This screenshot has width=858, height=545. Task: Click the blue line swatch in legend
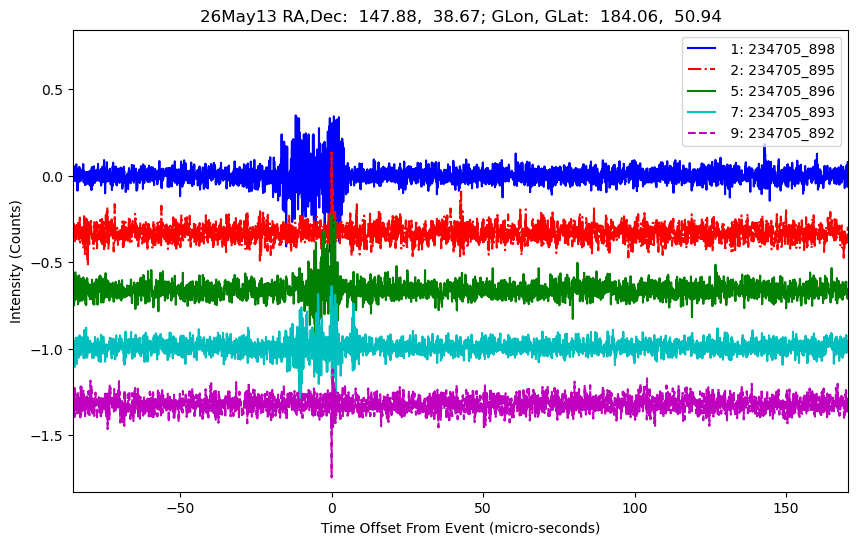[702, 48]
